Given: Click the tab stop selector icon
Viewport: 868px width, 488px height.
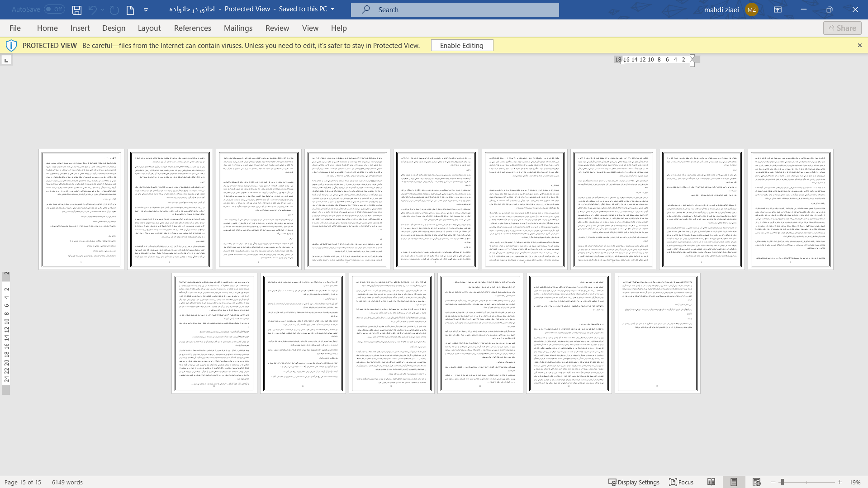Looking at the screenshot, I should click(x=6, y=60).
